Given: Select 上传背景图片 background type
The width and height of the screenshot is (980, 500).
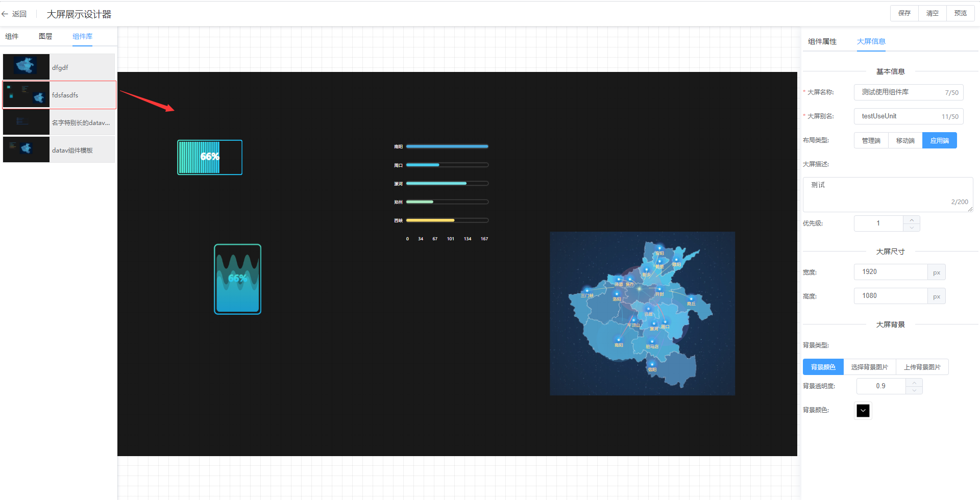Looking at the screenshot, I should click(x=922, y=367).
